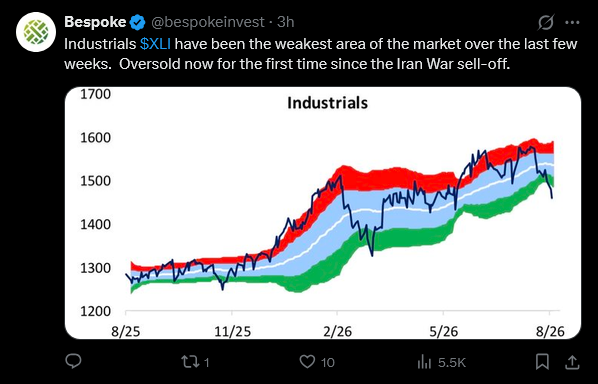Like the post with heart icon
The image size is (598, 384).
[x=307, y=362]
